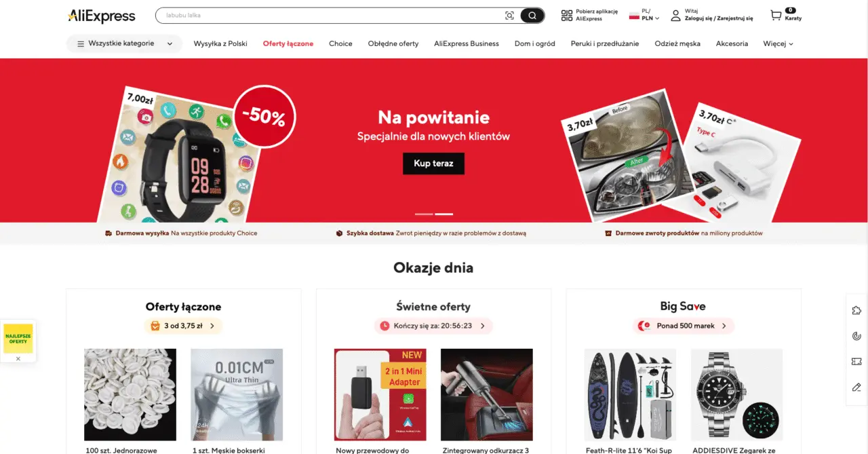Click the user account profile icon
Viewport: 868px width, 454px height.
coord(675,16)
